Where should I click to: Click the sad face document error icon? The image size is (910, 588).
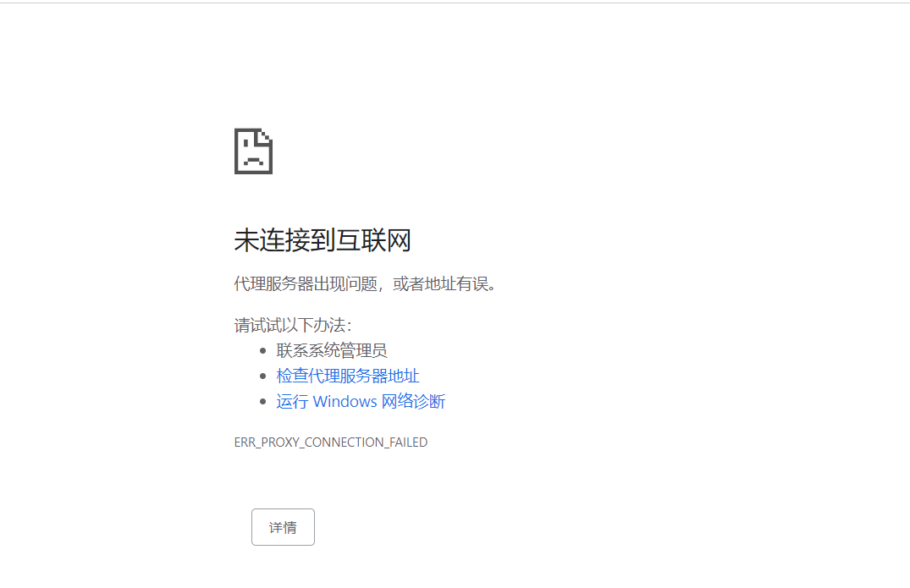[253, 151]
